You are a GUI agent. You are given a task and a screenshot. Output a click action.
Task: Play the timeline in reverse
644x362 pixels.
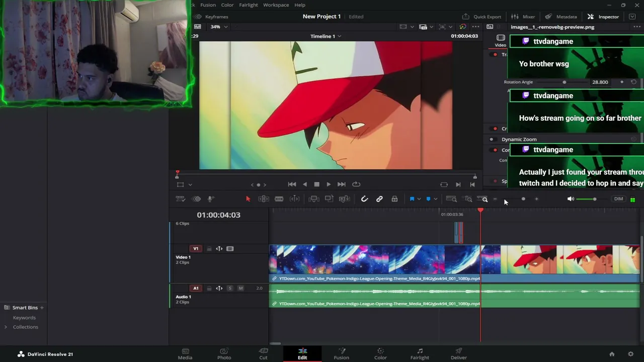point(304,185)
